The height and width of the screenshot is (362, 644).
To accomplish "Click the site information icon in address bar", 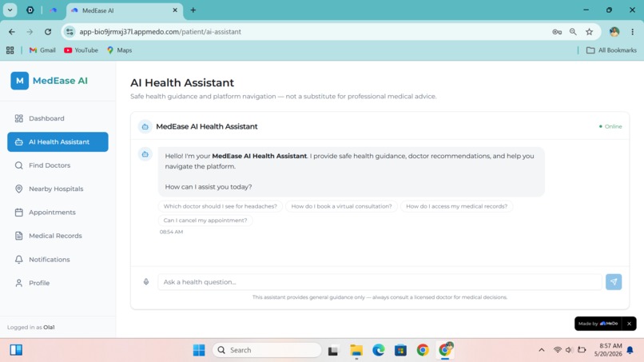I will click(x=70, y=32).
